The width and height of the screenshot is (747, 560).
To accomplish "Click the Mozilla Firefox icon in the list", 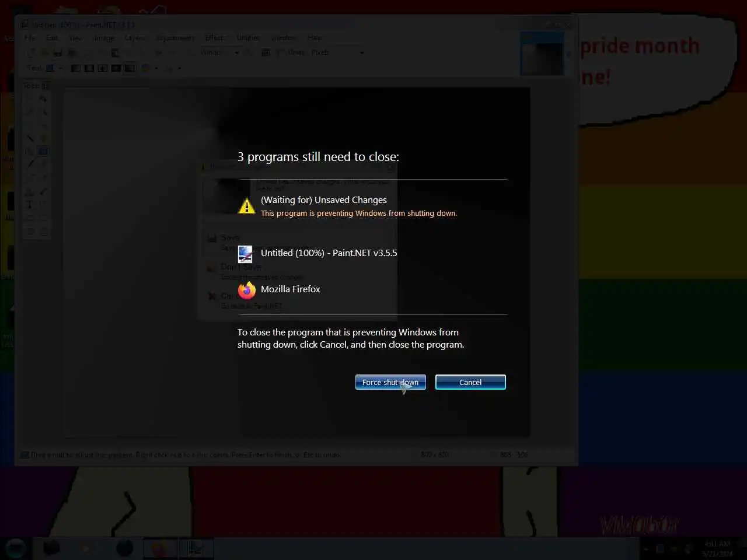I will tap(247, 290).
